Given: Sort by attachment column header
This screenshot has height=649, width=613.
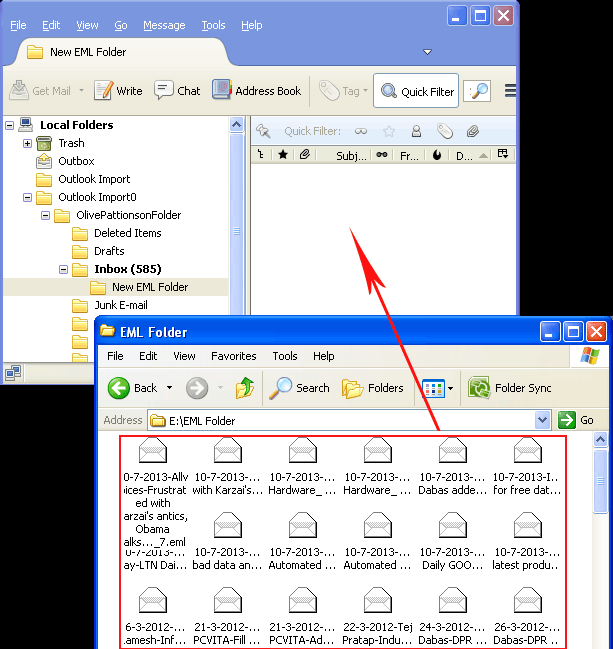Looking at the screenshot, I should pos(305,155).
